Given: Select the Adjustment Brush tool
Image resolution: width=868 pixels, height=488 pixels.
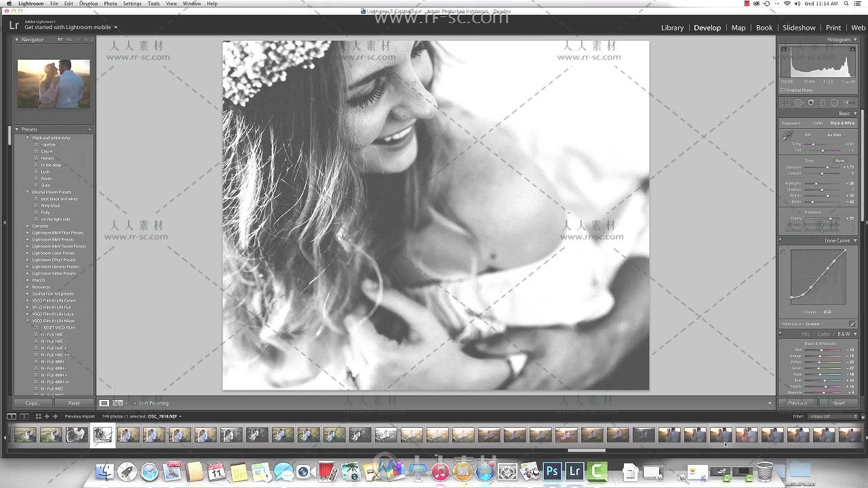Looking at the screenshot, I should coord(849,103).
